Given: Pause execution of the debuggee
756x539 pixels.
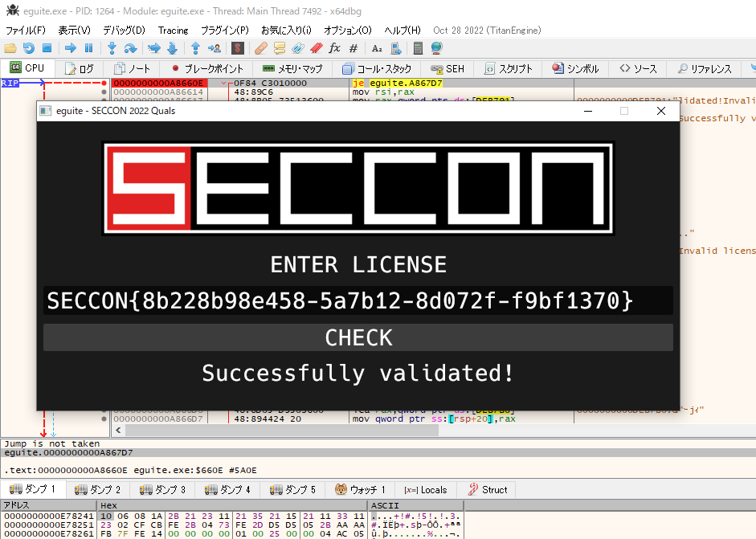Looking at the screenshot, I should point(88,48).
